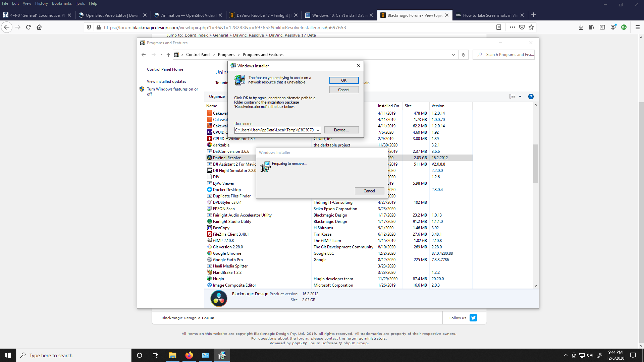Open Programs and Features help icon

coord(531,97)
